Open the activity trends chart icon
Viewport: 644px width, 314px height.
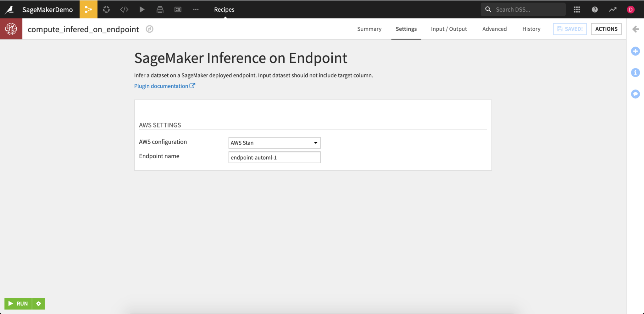(613, 9)
